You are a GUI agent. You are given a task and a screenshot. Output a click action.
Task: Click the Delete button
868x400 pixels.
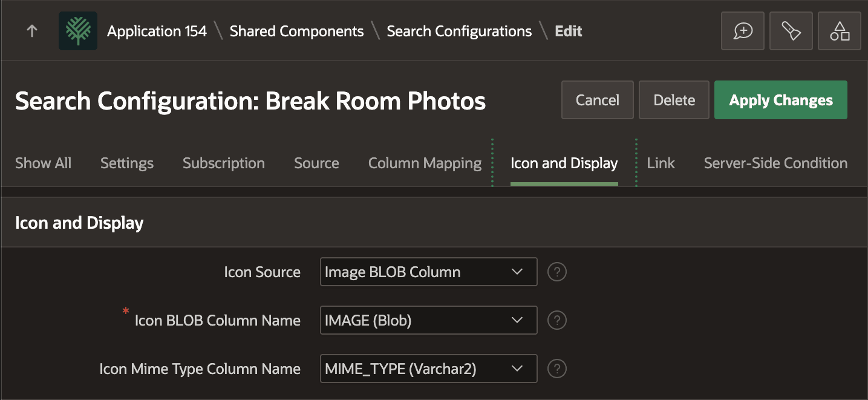click(x=674, y=100)
